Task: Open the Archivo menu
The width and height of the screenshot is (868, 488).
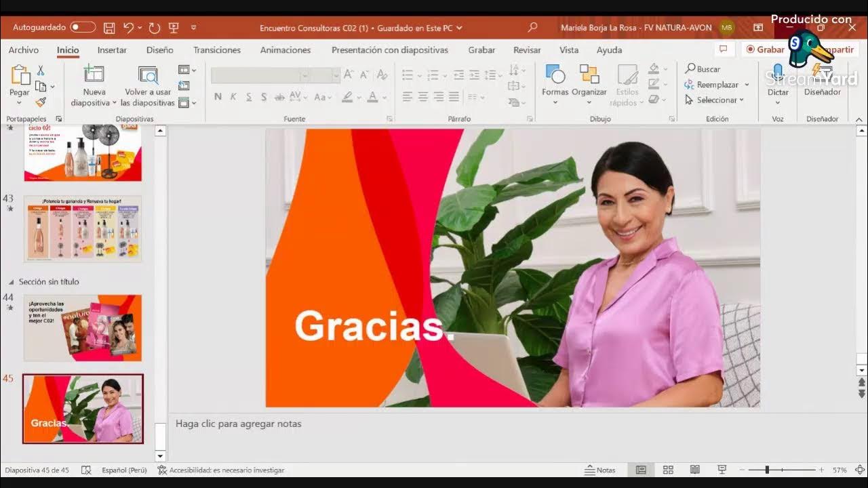Action: click(x=24, y=50)
